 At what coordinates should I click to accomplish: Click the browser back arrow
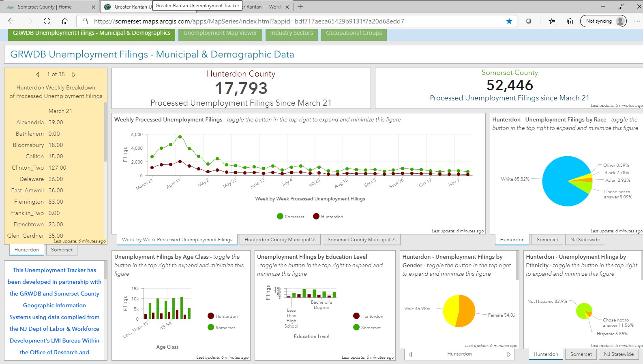11,21
